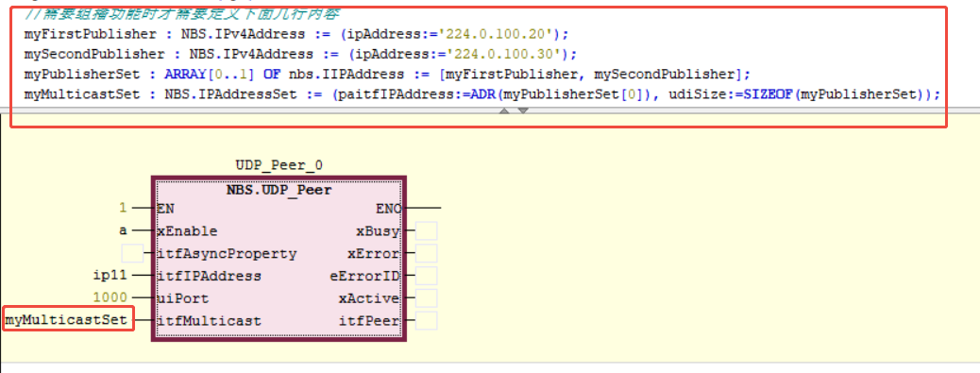Click the green Chinese comment line at the top

coord(182,14)
